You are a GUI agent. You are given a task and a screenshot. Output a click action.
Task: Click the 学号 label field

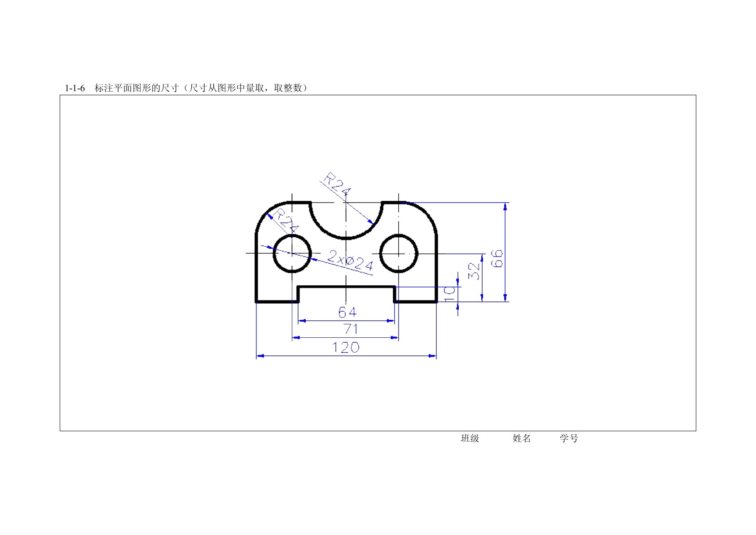pyautogui.click(x=569, y=438)
